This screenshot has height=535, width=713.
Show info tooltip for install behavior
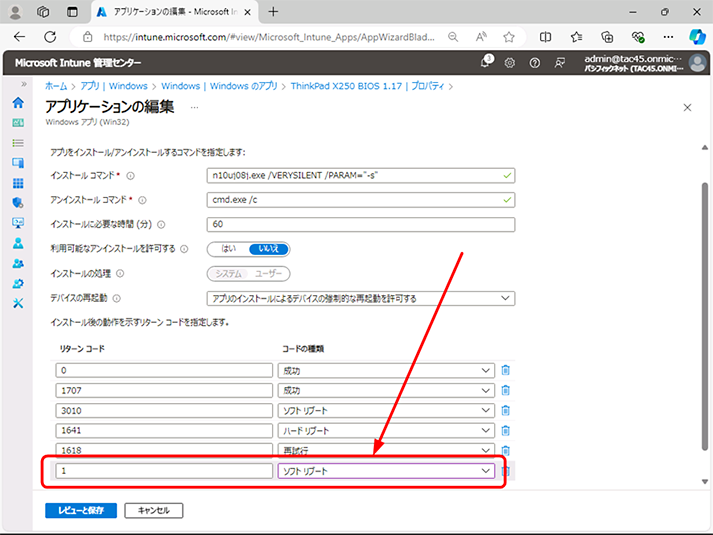tap(120, 274)
